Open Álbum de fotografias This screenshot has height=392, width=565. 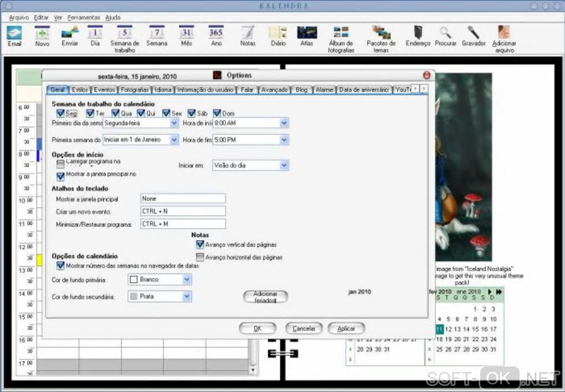click(341, 39)
